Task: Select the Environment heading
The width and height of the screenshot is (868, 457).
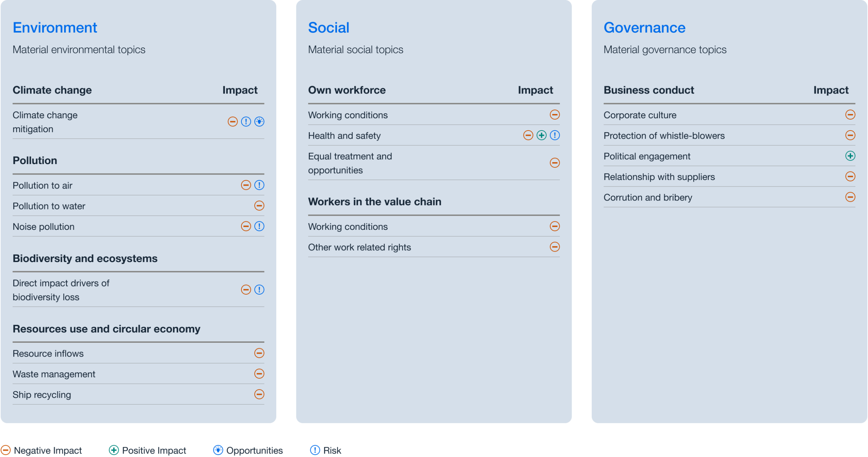Action: pyautogui.click(x=55, y=27)
